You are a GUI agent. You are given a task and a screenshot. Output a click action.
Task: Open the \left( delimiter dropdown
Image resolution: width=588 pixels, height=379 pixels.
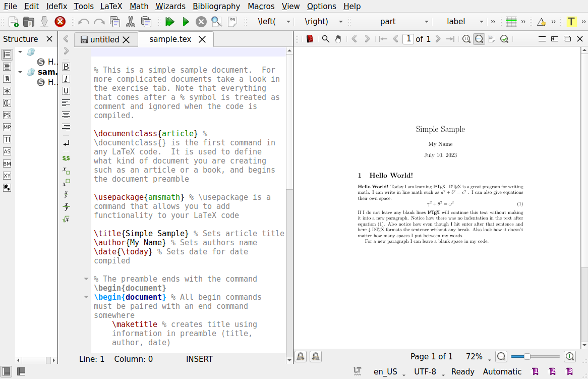pos(288,22)
